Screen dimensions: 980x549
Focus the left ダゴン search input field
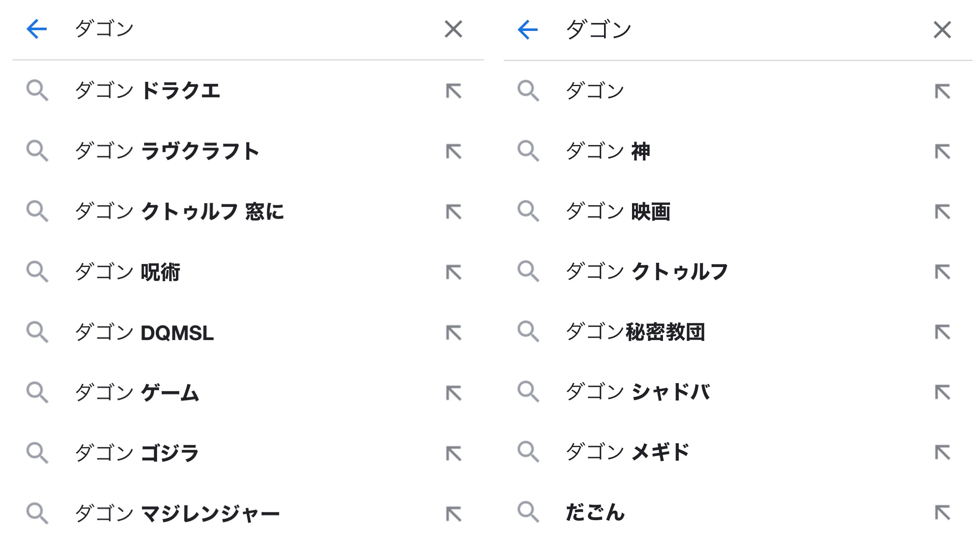coord(251,29)
